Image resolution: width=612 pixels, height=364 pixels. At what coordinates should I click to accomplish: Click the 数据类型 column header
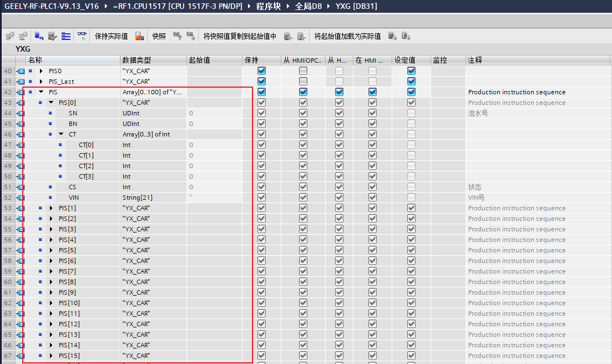click(136, 60)
